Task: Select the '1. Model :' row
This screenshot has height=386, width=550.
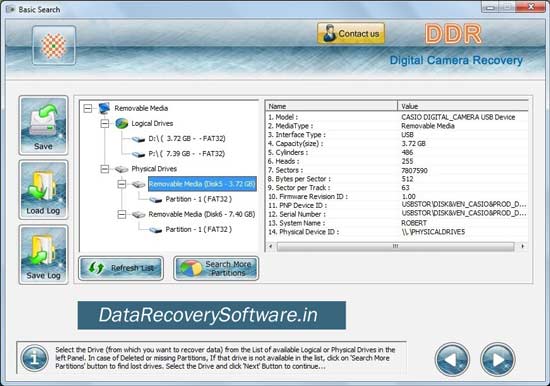Action: 397,117
